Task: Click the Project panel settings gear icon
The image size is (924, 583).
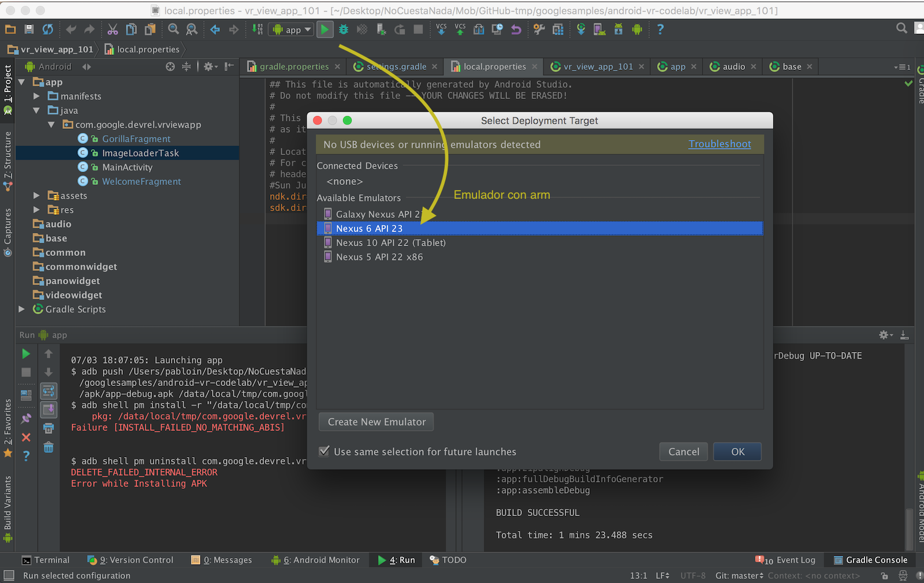Action: pos(210,66)
